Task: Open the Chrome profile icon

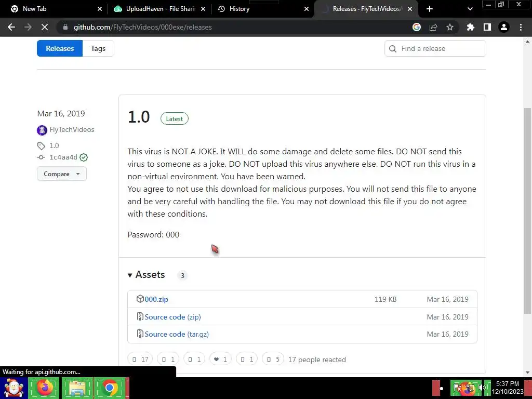Action: (504, 27)
